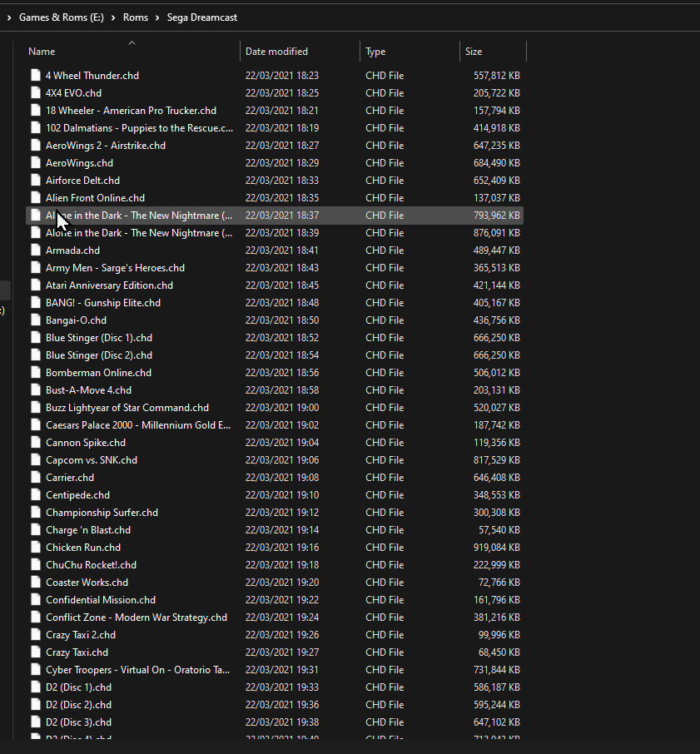Select the Alone in the Dark row sized 876,091 KB

pos(275,233)
